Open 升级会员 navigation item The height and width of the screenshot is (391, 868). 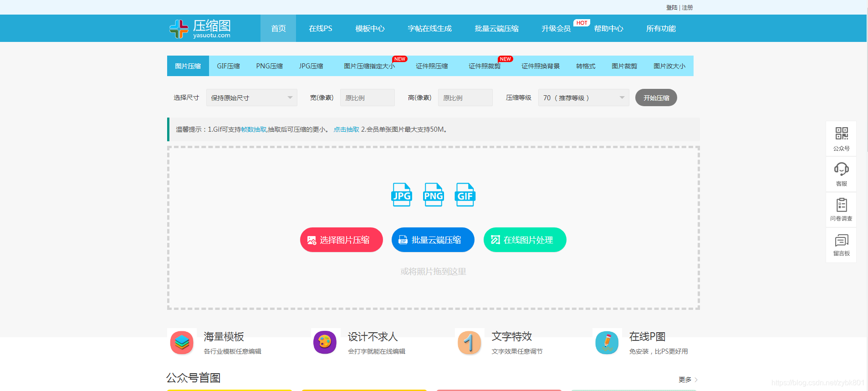tap(556, 28)
